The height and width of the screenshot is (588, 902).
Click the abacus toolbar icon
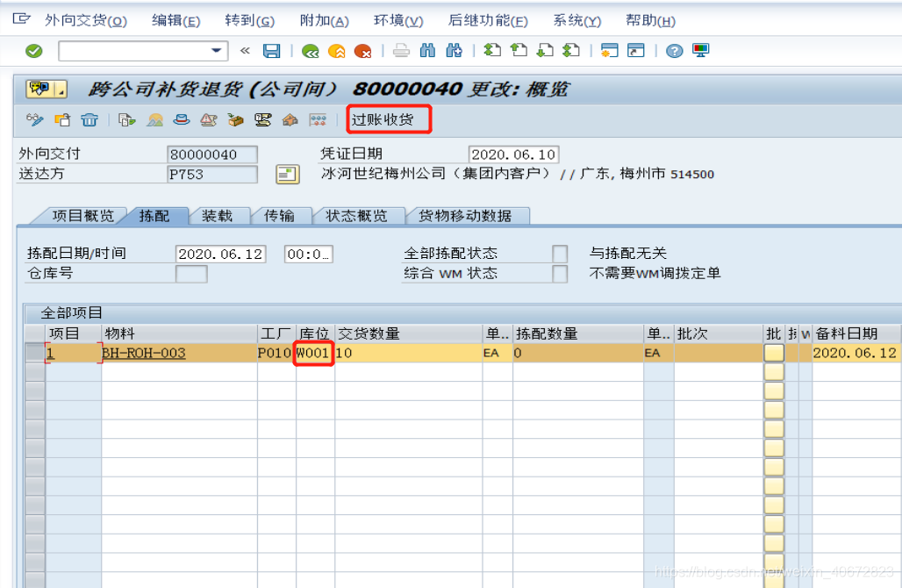point(318,119)
